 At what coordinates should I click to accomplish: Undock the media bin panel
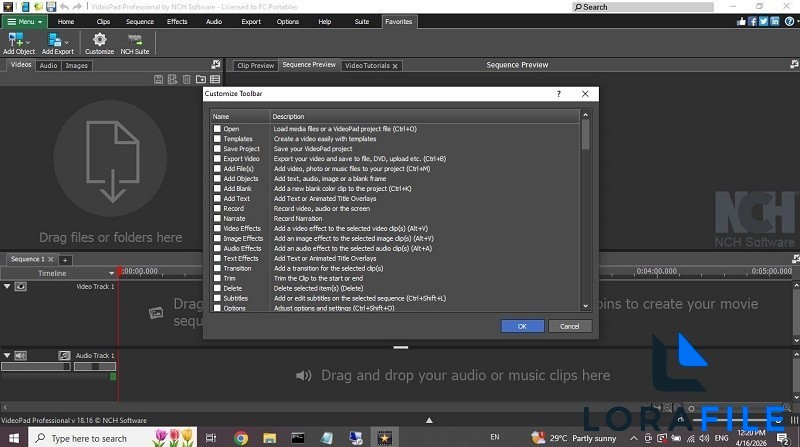pyautogui.click(x=216, y=64)
